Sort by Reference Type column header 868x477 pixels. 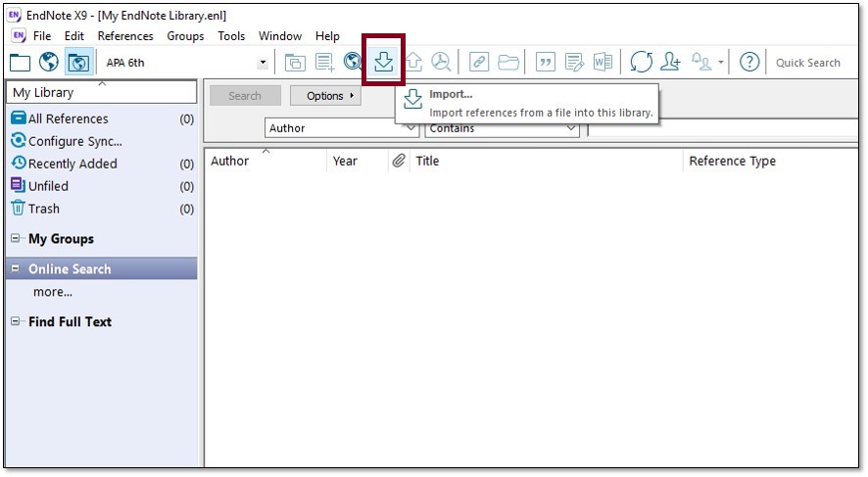[x=771, y=161]
